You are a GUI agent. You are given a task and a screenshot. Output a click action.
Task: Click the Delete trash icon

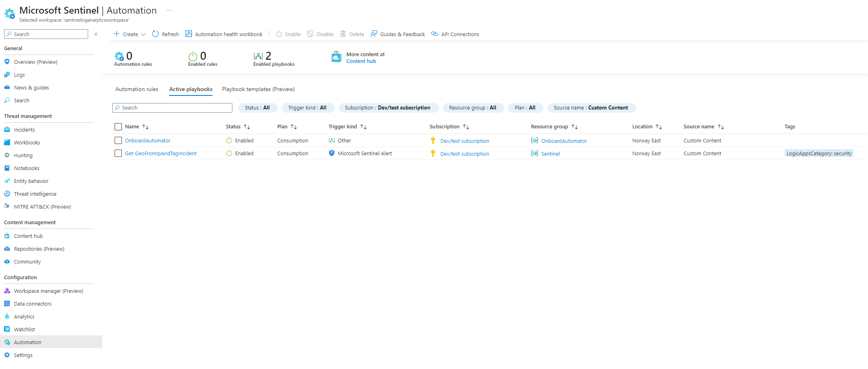coord(343,34)
